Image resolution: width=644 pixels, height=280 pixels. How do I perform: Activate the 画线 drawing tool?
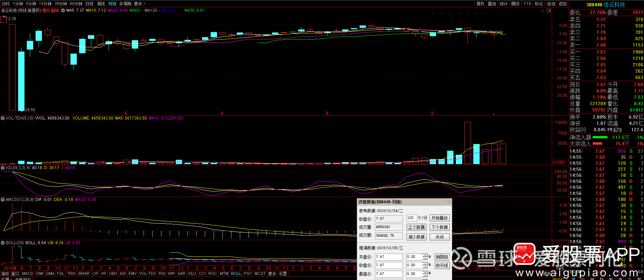tap(516, 4)
